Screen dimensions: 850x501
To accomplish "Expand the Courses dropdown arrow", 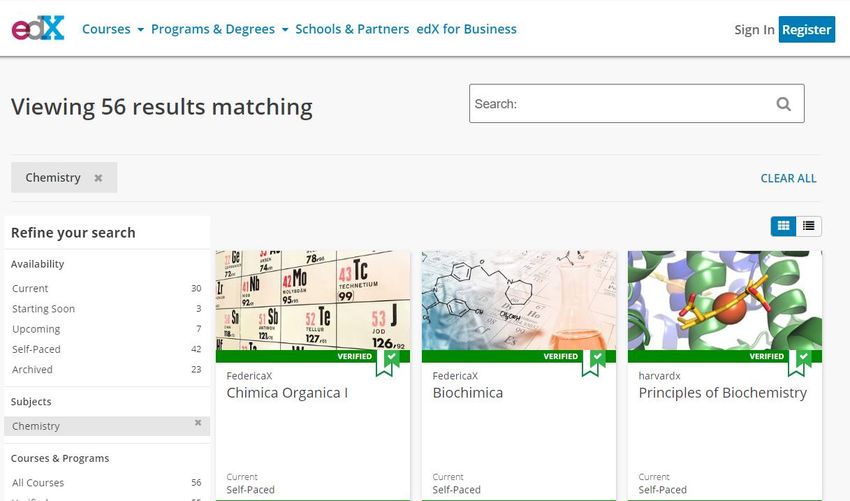I will tap(140, 30).
